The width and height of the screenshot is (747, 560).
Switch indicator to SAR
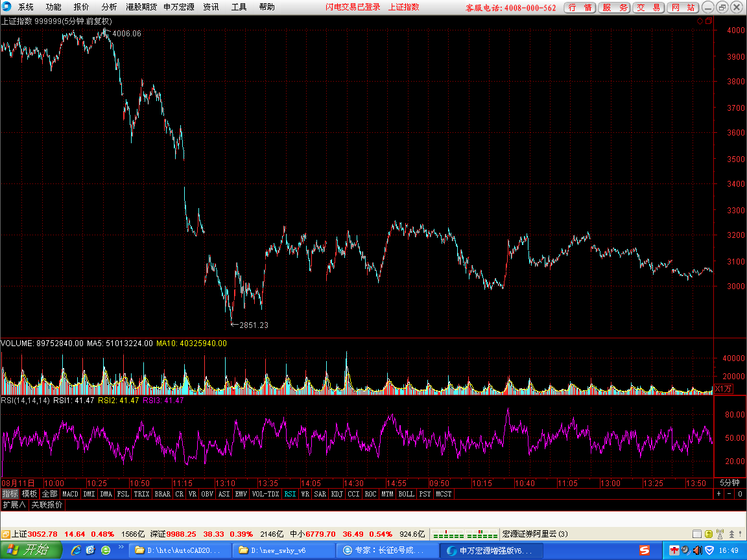click(x=320, y=494)
